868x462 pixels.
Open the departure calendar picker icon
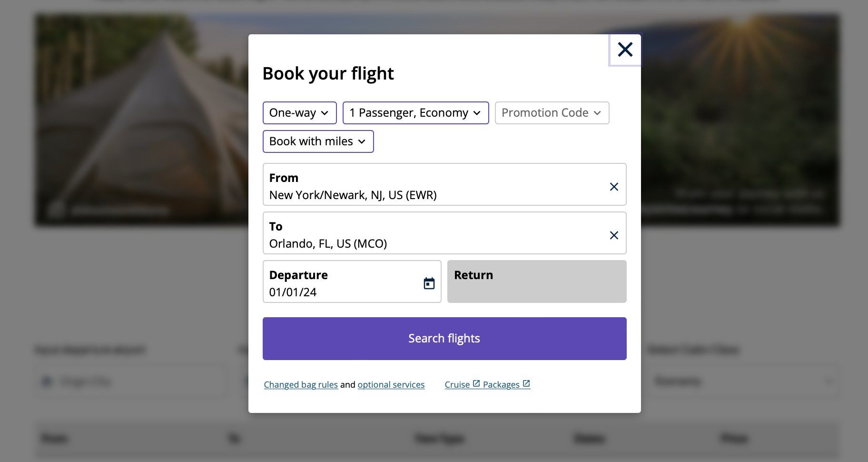429,283
